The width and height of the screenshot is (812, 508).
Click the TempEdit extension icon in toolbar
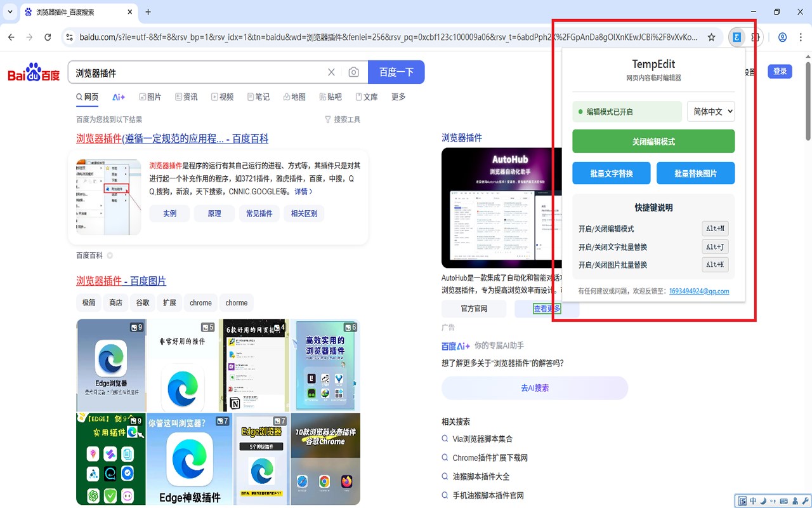click(x=737, y=37)
